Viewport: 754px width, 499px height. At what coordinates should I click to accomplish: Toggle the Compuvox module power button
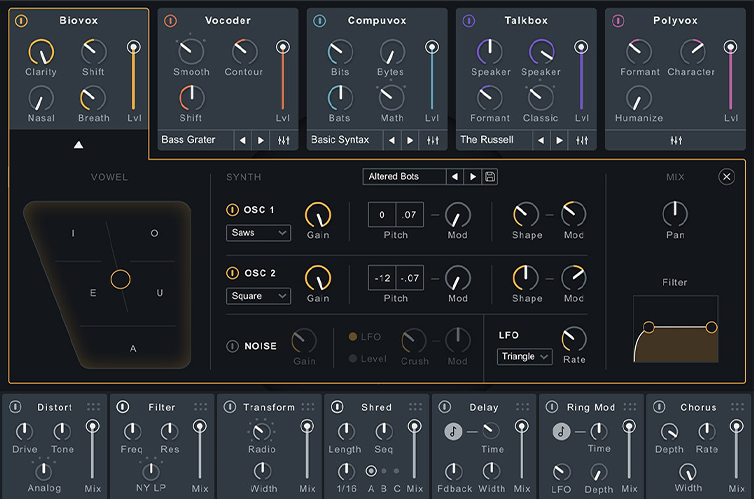[319, 21]
